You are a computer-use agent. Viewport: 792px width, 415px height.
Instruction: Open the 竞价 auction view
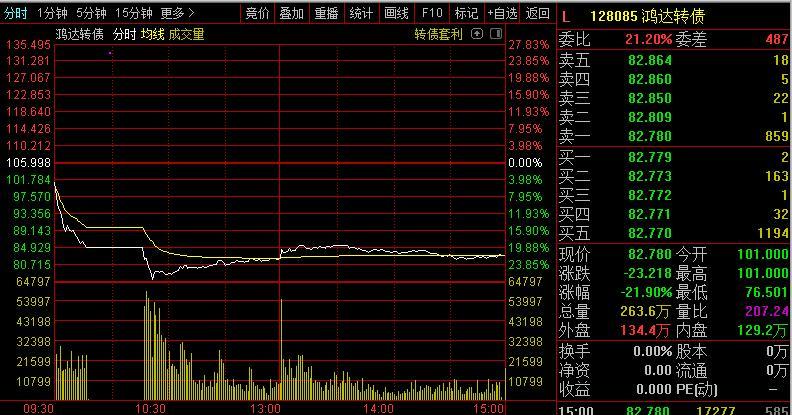[257, 13]
